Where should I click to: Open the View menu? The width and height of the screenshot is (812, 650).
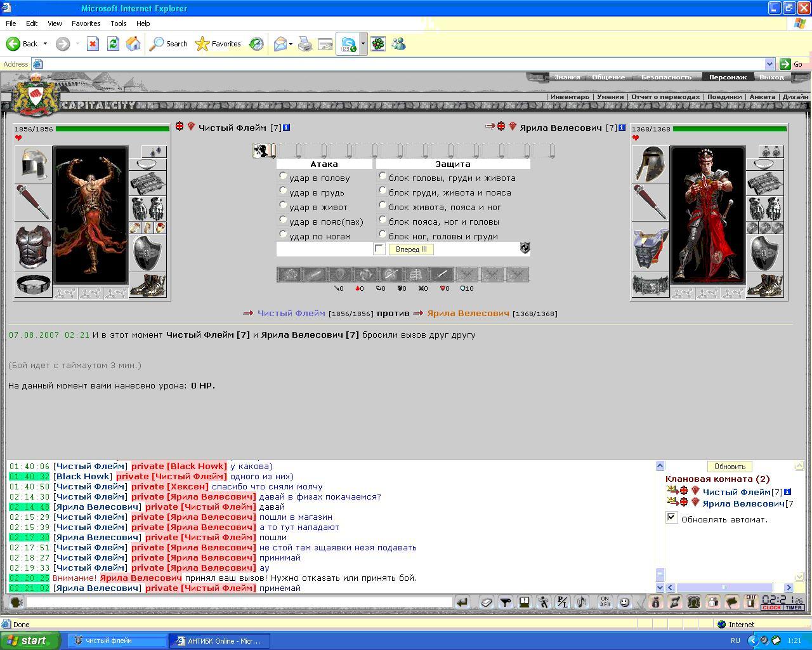click(x=55, y=23)
